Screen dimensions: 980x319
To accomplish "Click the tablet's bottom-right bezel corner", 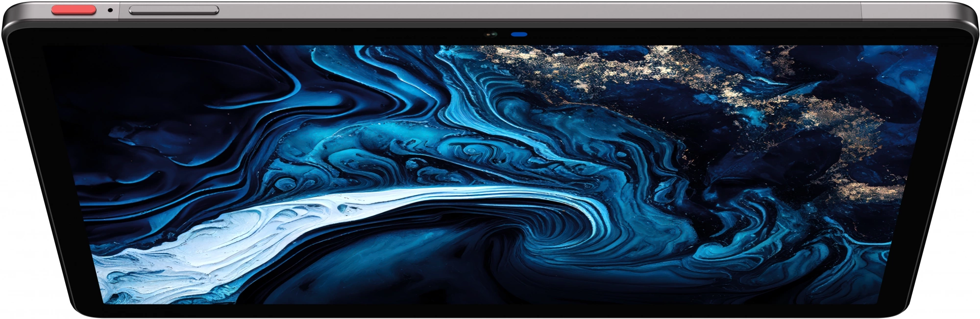I will pyautogui.click(x=901, y=308).
